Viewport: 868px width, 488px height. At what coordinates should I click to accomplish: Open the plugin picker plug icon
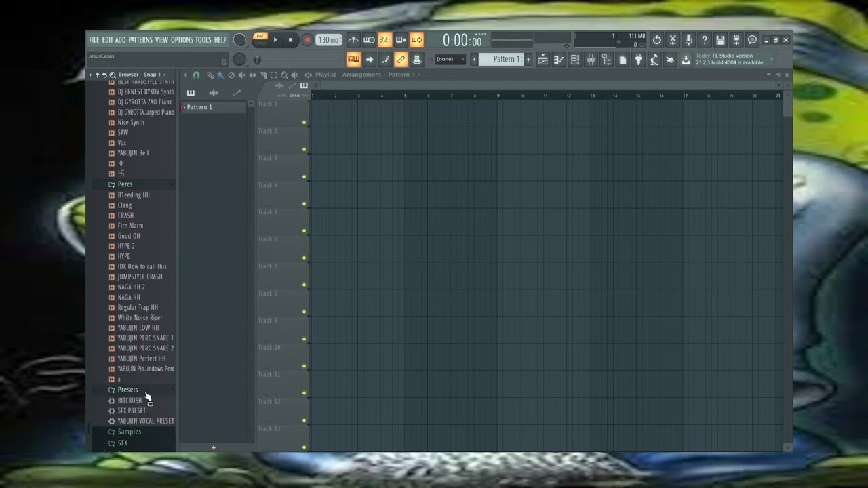[638, 60]
